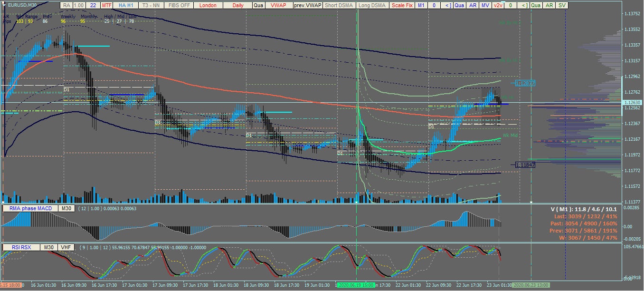Click the Monthly range value 95
The height and width of the screenshot is (291, 644).
pyautogui.click(x=83, y=21)
